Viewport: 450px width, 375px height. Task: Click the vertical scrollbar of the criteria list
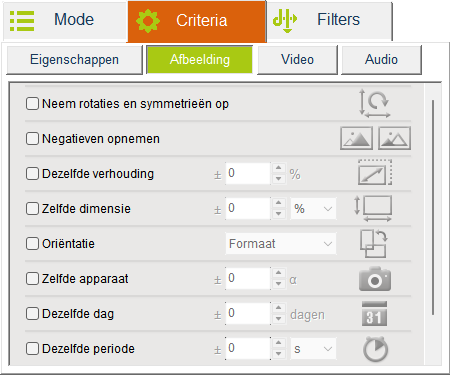tap(433, 207)
